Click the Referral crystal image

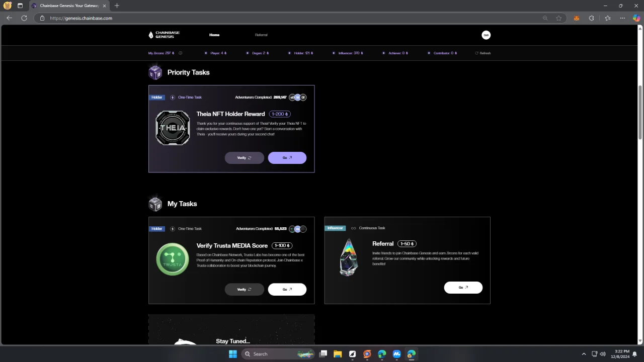[348, 257]
